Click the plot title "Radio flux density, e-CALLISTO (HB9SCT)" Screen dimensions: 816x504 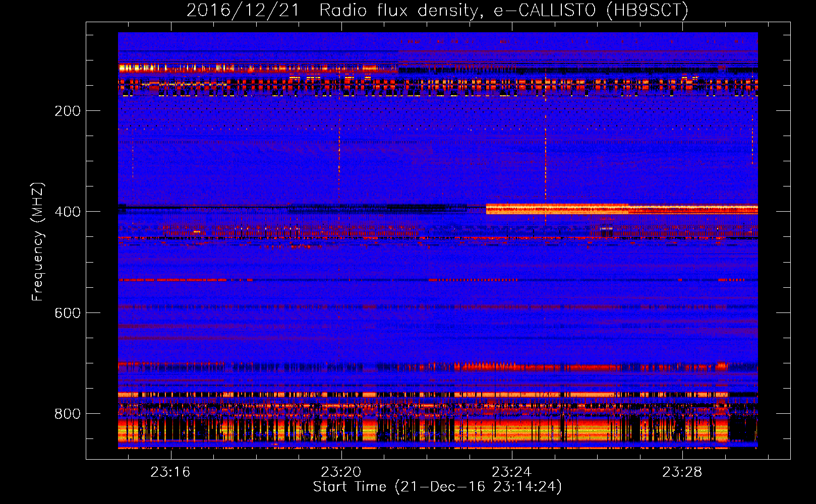pyautogui.click(x=503, y=11)
